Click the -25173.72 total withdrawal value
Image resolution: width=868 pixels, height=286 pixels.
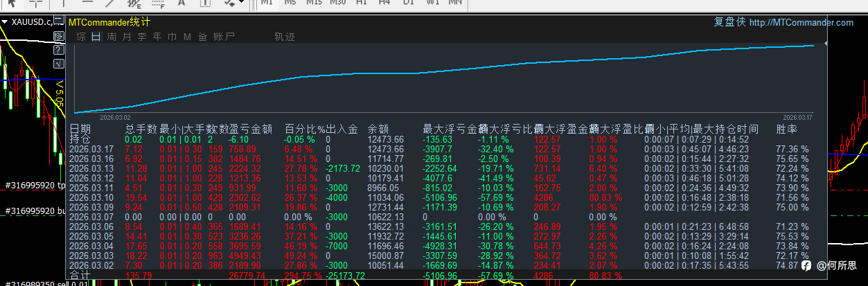[x=346, y=276]
